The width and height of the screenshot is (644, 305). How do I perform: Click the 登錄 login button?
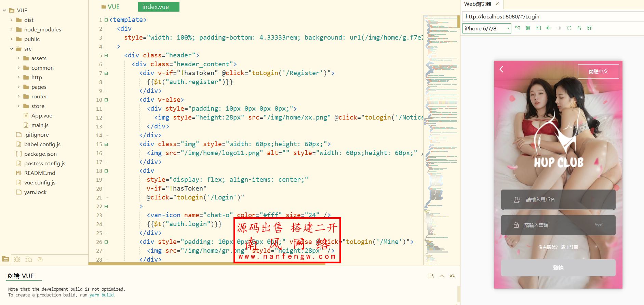558,268
